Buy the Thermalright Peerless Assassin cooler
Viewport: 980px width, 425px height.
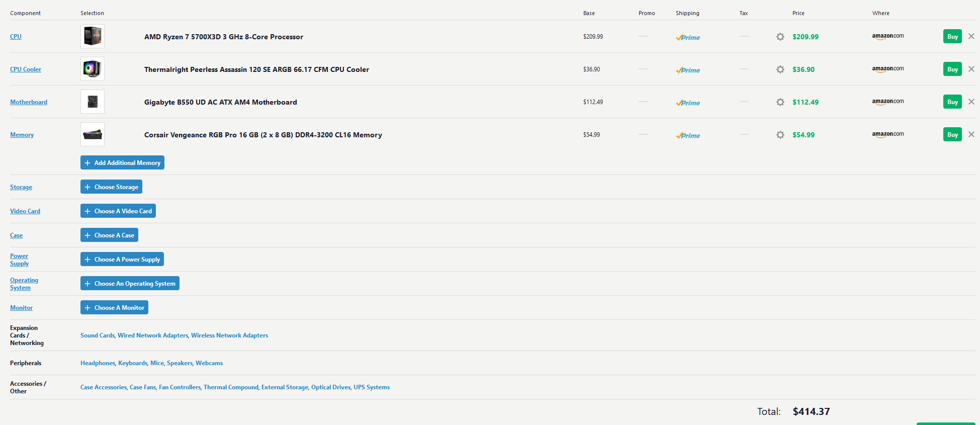click(952, 69)
